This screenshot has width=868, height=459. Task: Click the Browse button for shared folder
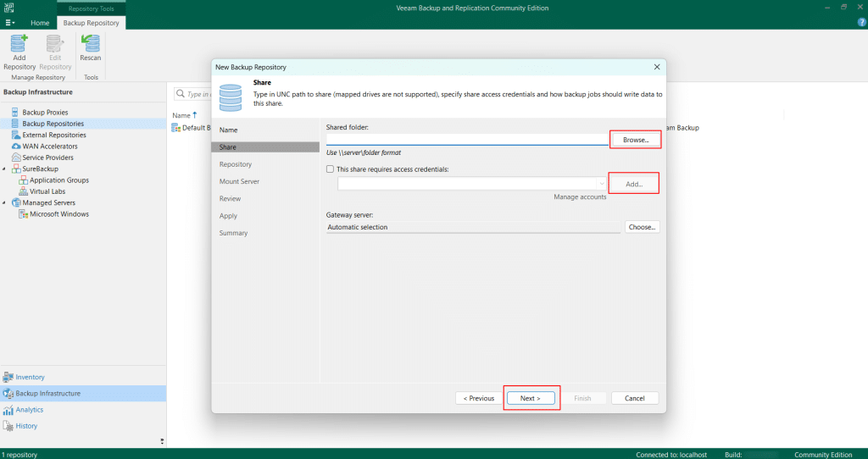pyautogui.click(x=636, y=140)
